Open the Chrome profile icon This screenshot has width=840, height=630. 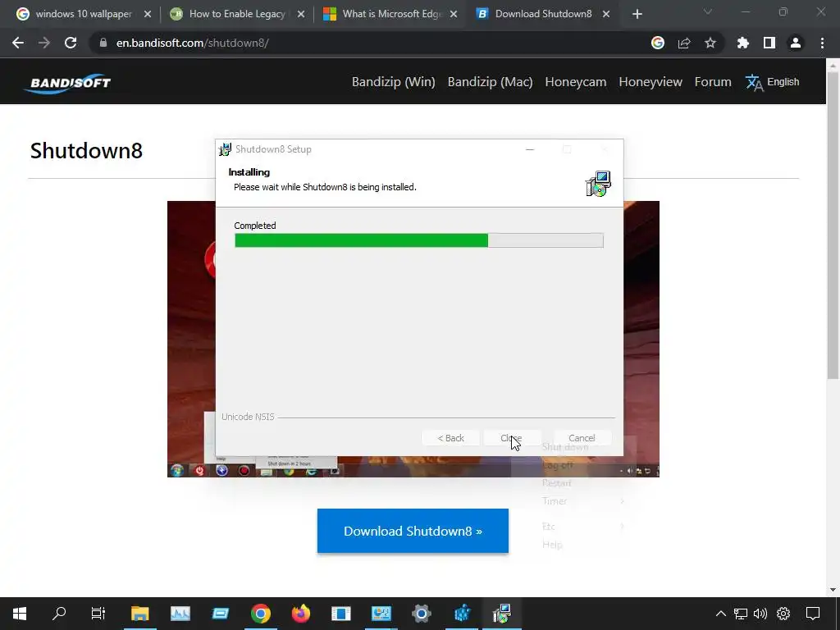click(x=796, y=43)
